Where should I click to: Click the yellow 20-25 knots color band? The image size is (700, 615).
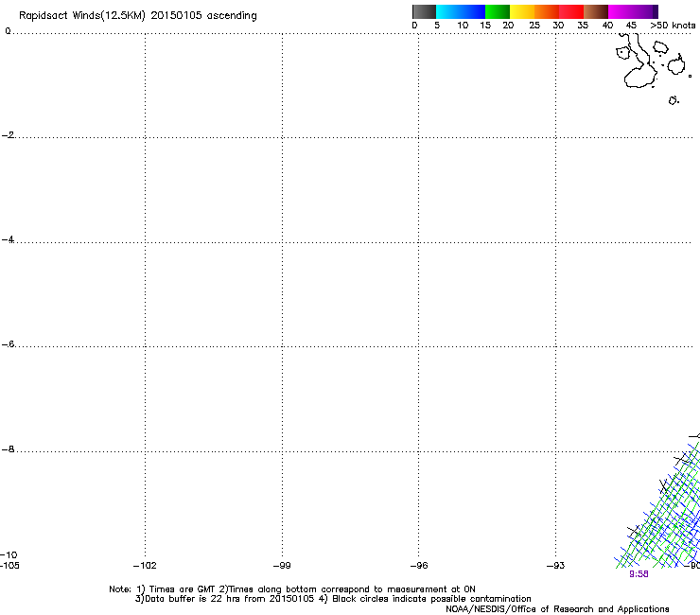point(522,11)
